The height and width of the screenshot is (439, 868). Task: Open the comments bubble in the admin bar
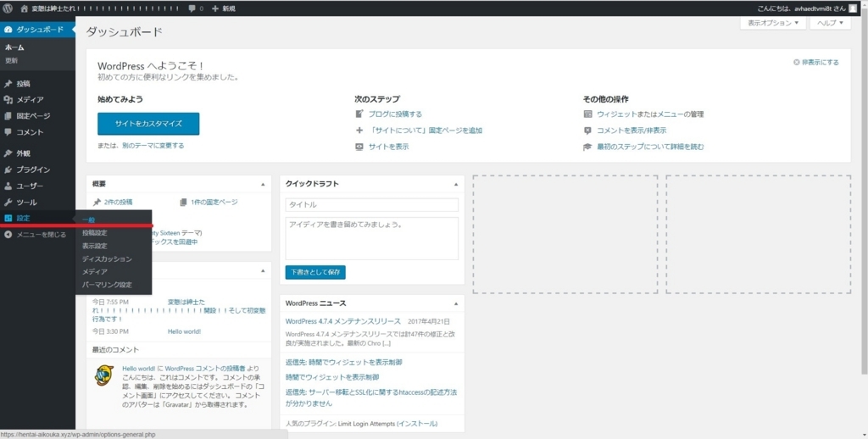pos(192,8)
